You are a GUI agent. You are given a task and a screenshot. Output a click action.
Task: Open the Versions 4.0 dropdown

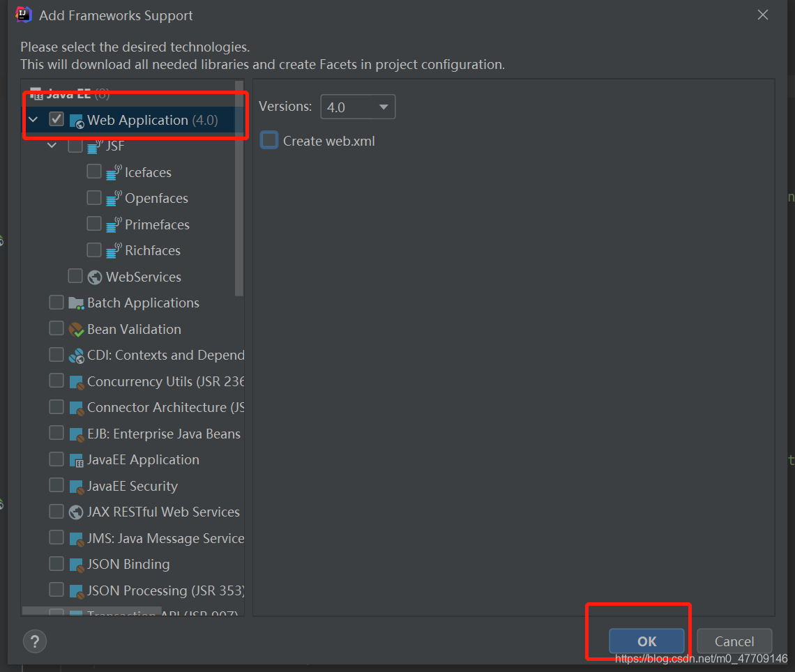(x=358, y=107)
